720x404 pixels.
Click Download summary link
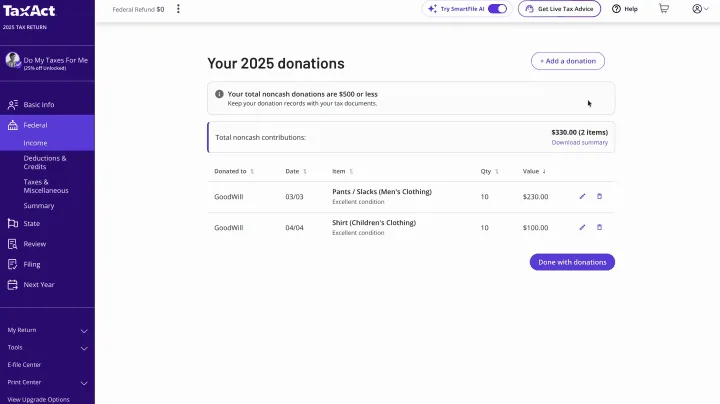(x=579, y=142)
